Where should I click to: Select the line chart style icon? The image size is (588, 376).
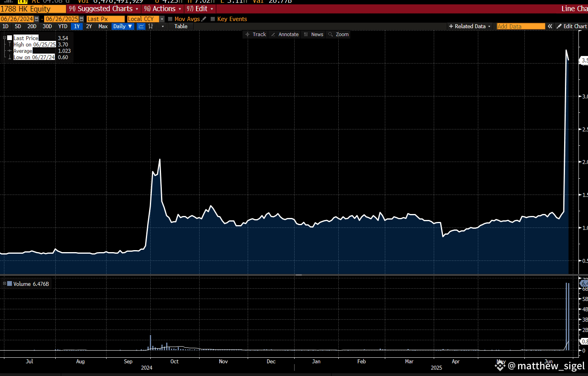(x=141, y=26)
